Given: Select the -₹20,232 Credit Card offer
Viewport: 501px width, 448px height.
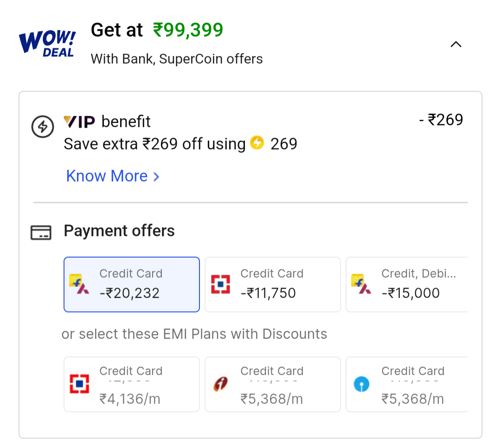Looking at the screenshot, I should pos(132,284).
